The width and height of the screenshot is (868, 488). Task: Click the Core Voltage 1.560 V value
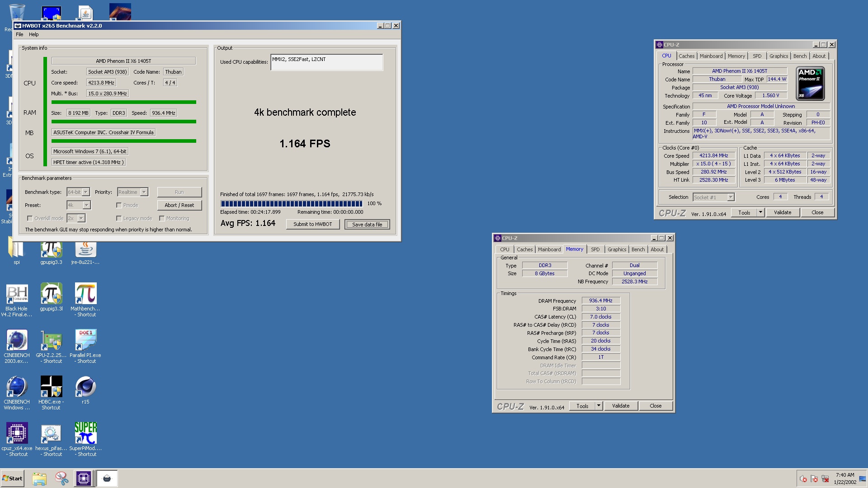click(771, 95)
